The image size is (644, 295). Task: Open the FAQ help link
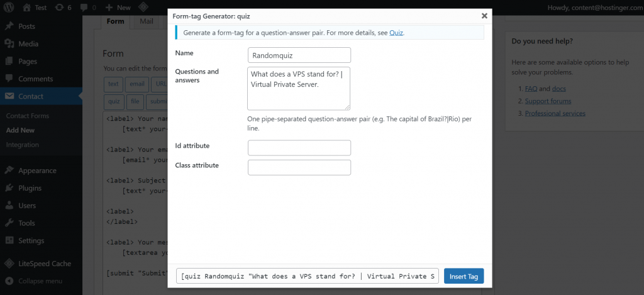point(531,89)
